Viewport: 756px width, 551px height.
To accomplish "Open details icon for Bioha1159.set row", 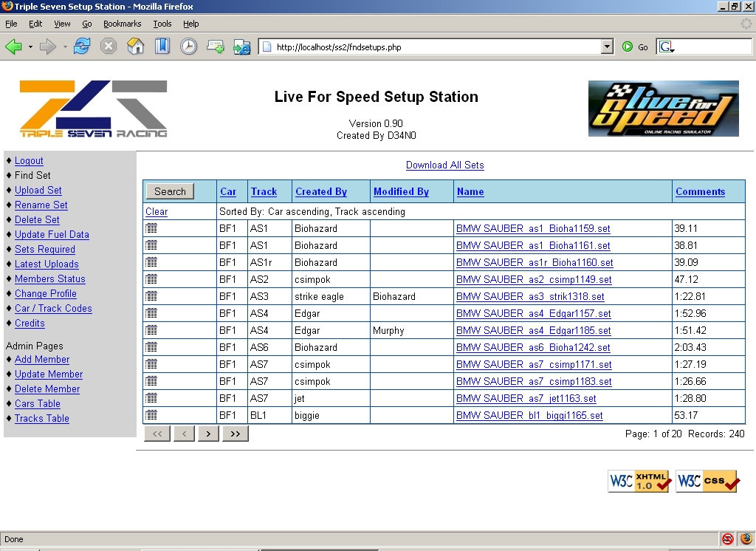I will click(x=151, y=228).
